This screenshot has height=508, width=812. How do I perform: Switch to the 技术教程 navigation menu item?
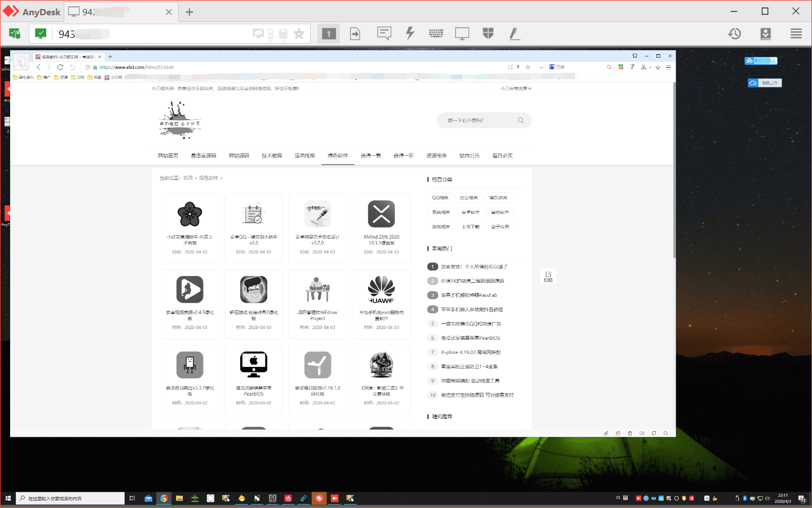pyautogui.click(x=271, y=155)
